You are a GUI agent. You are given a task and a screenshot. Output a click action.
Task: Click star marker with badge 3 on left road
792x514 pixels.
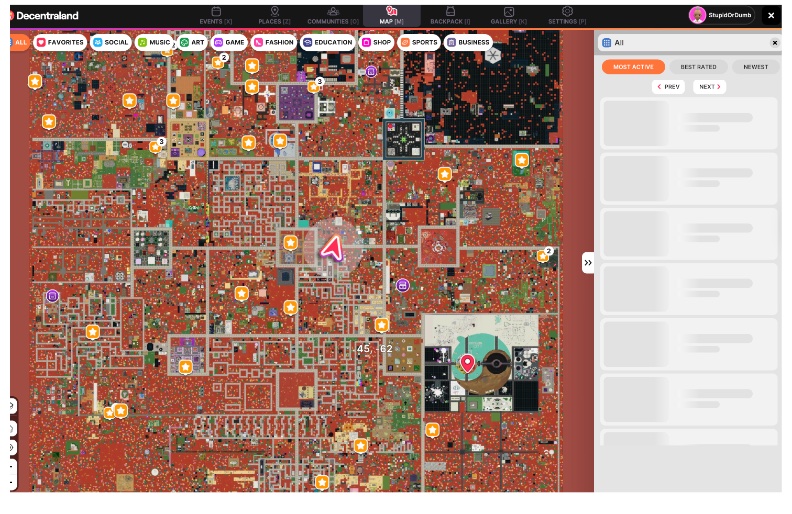155,147
